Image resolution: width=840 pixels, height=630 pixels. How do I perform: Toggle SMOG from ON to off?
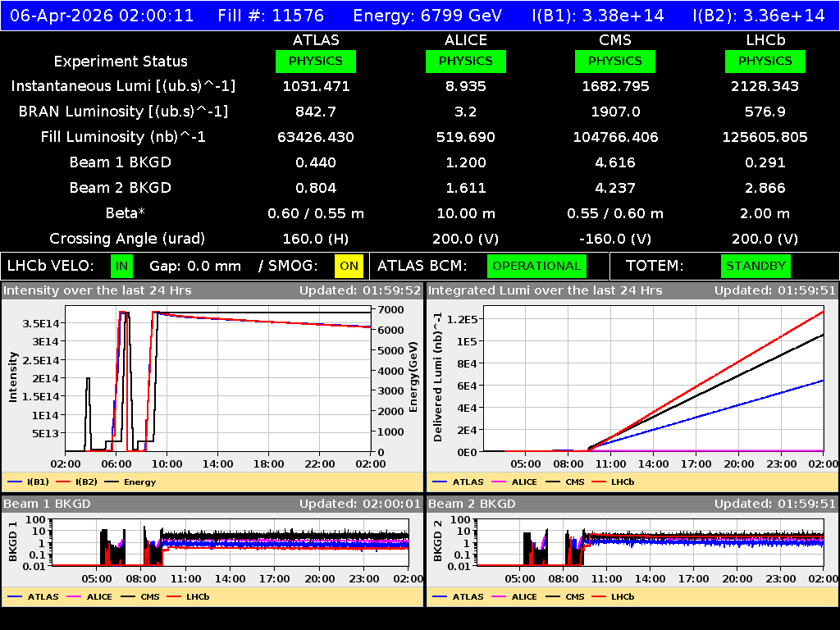tap(349, 266)
